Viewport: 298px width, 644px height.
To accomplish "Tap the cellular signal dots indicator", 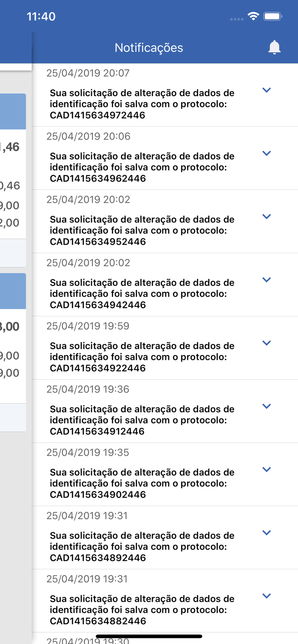I will tap(237, 18).
